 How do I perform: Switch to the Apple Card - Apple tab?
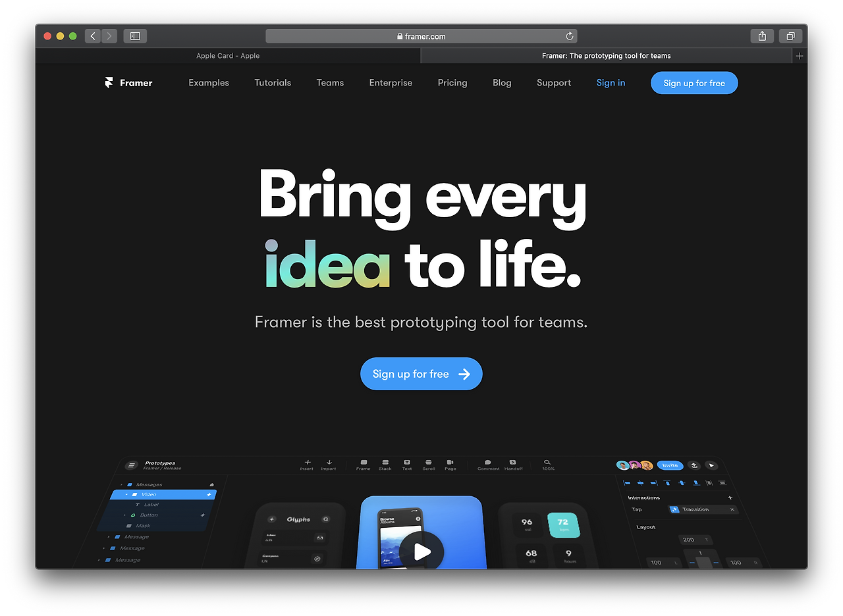tap(228, 56)
